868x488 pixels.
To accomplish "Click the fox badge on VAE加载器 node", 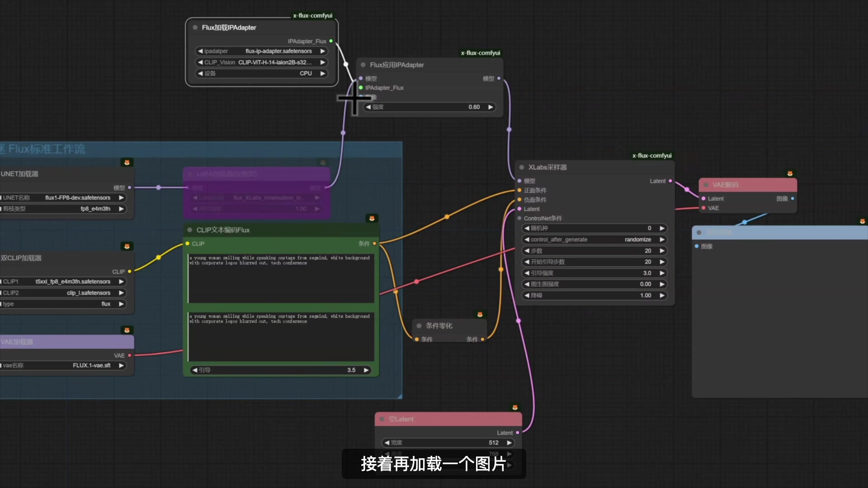I will click(127, 330).
